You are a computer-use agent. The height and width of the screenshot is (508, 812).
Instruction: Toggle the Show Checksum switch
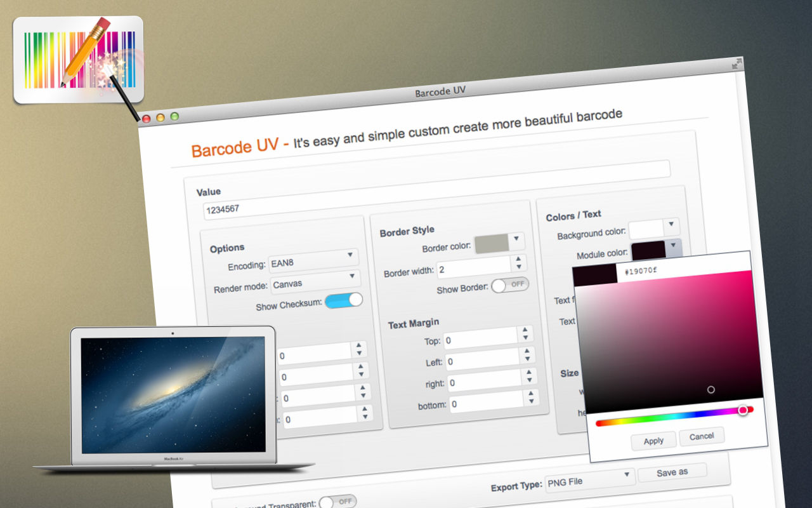point(344,301)
